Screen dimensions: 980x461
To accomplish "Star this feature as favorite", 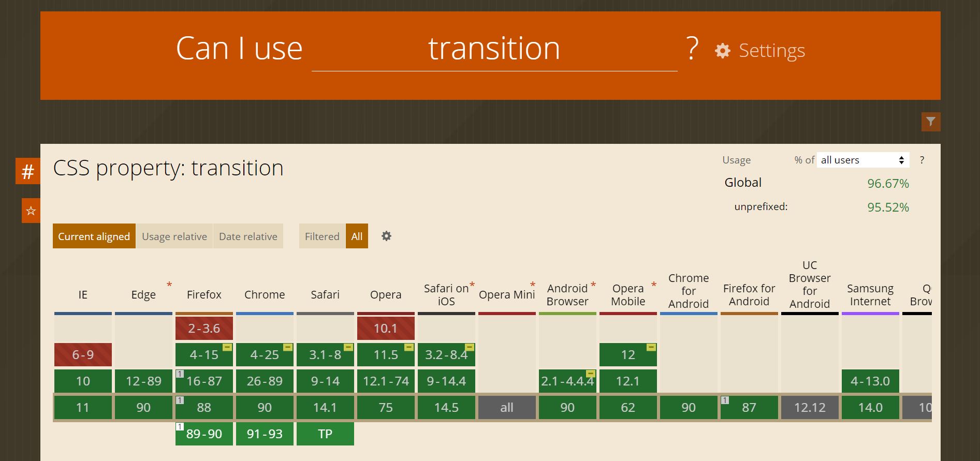I will click(x=31, y=211).
